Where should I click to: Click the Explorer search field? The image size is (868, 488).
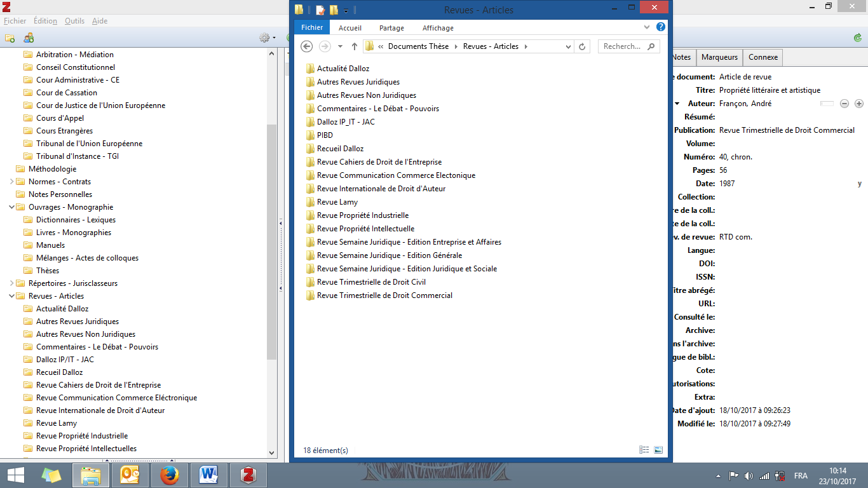[623, 46]
